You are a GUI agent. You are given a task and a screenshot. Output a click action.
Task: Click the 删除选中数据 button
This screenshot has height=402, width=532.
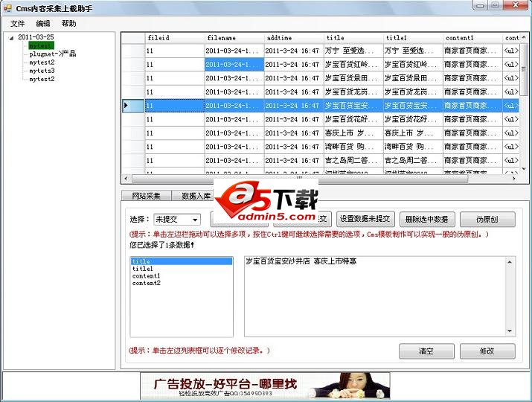(426, 219)
